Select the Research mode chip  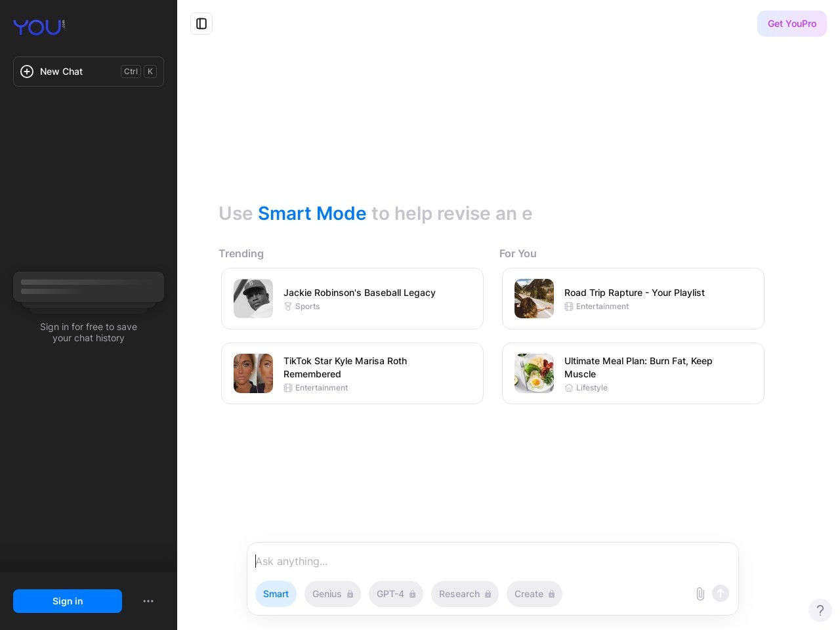point(465,594)
